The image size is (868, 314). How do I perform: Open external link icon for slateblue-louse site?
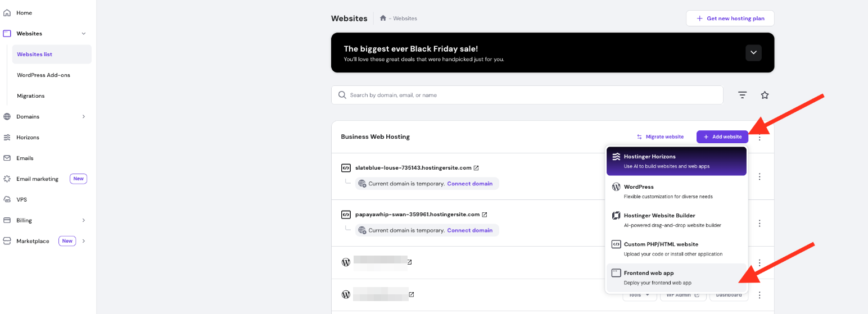[x=476, y=168]
